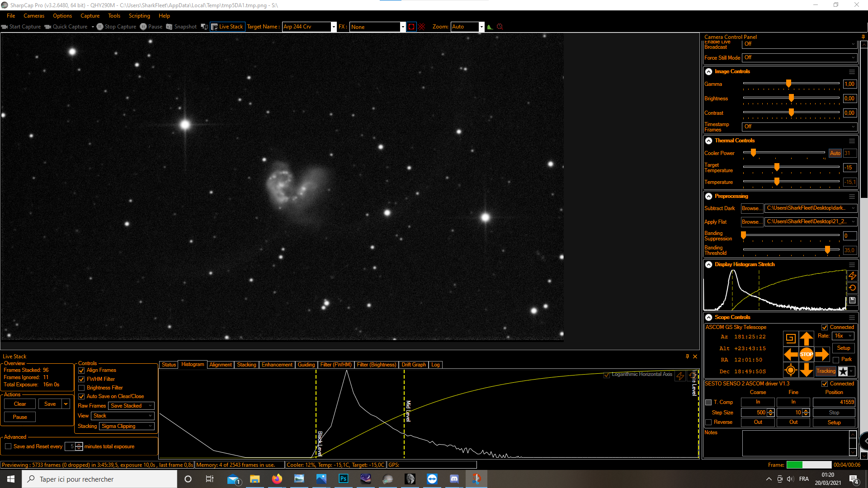Screen dimensions: 868x488
Task: Click the Live Stack toolbar button
Action: tap(227, 27)
